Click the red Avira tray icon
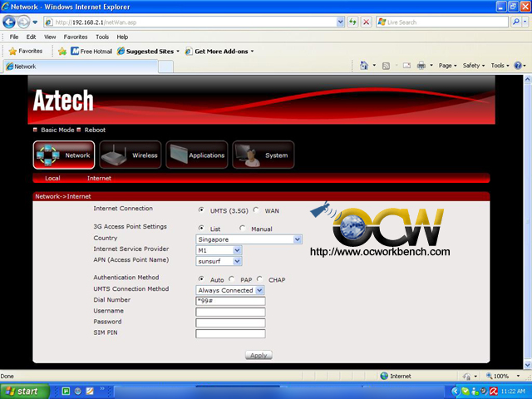Screen dimensions: 532x399 click(x=493, y=392)
